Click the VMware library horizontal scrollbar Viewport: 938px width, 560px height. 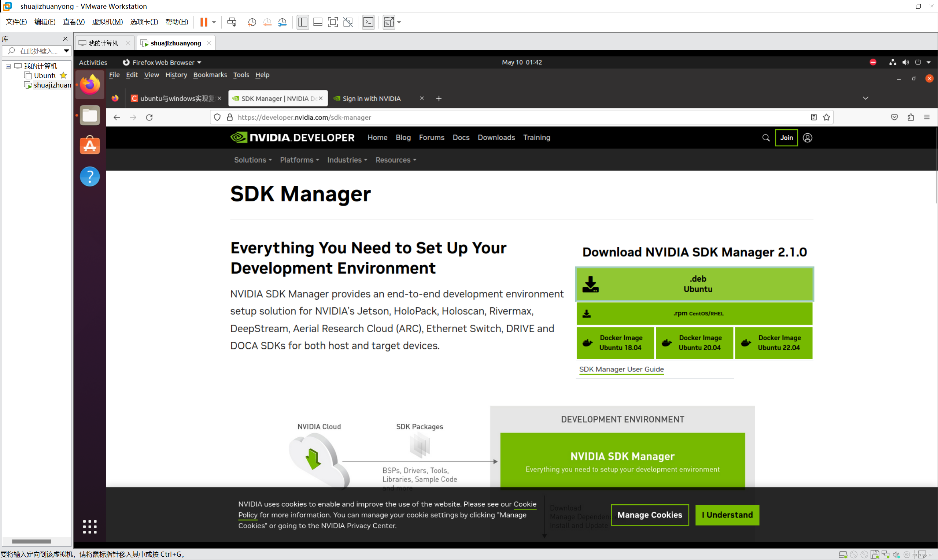pyautogui.click(x=32, y=541)
